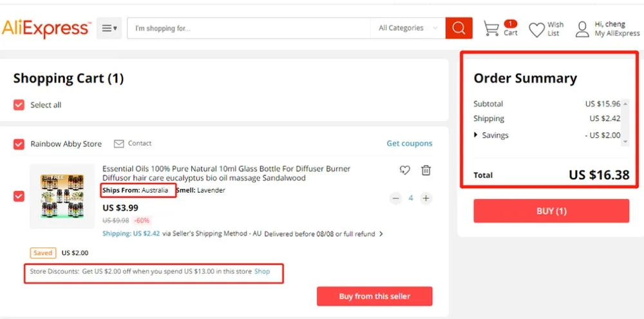This screenshot has height=319, width=644.
Task: Add item to wish list heart icon
Action: click(x=405, y=169)
